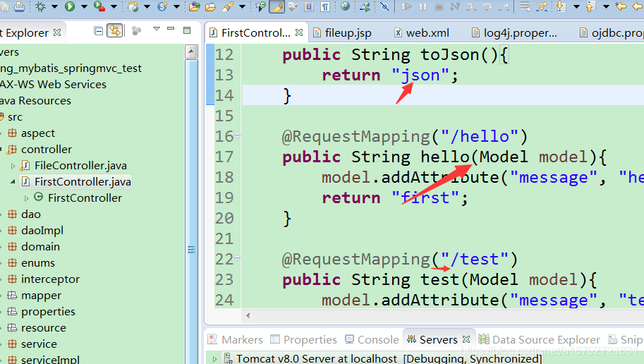Open the Search icon dropdown arrow
Screen dimensions: 644x364
(243, 6)
